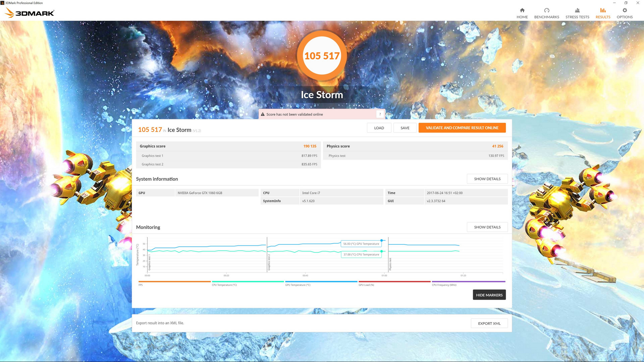This screenshot has height=362, width=644.
Task: Show details for Monitoring section
Action: click(487, 227)
